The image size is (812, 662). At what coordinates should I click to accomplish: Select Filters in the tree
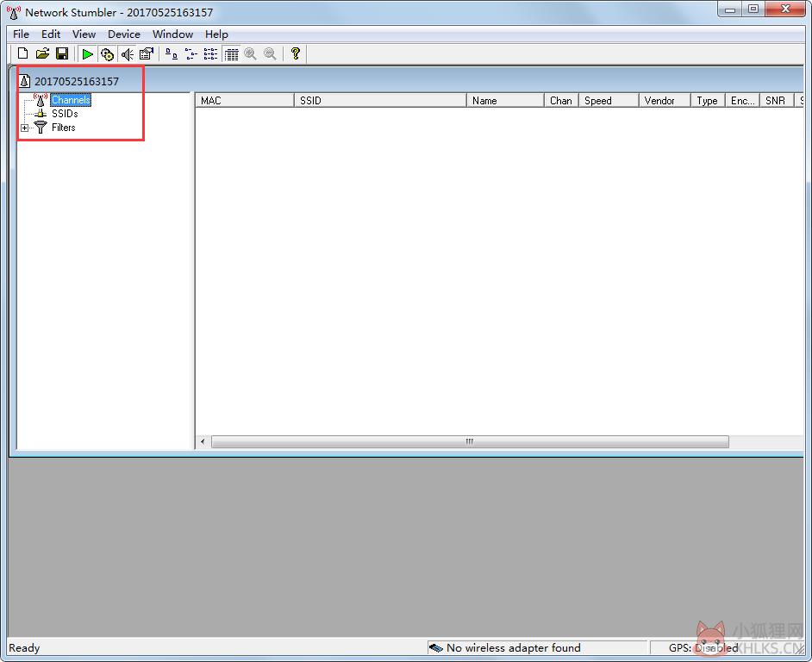click(x=63, y=128)
